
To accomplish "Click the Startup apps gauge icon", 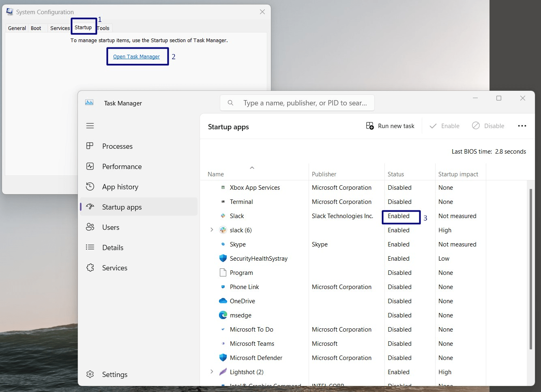I will click(x=90, y=207).
